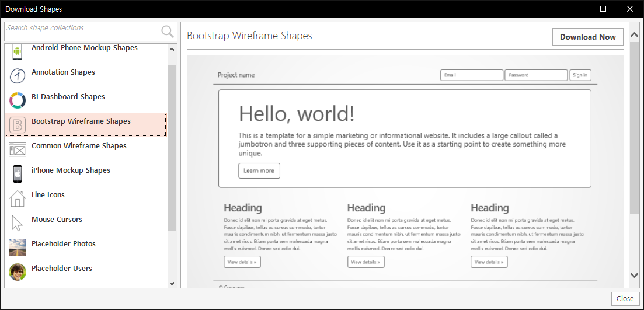Select the Placeholder Users collection
644x310 pixels.
coord(86,272)
